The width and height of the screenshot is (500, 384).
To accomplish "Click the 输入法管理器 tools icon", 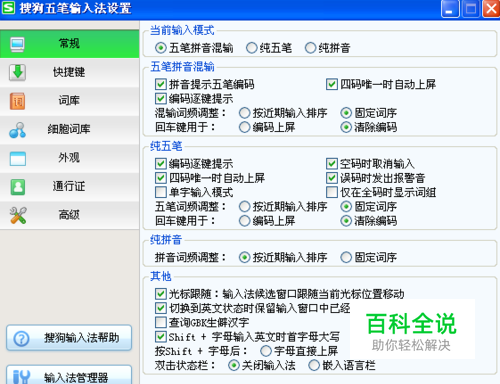I will (21, 377).
